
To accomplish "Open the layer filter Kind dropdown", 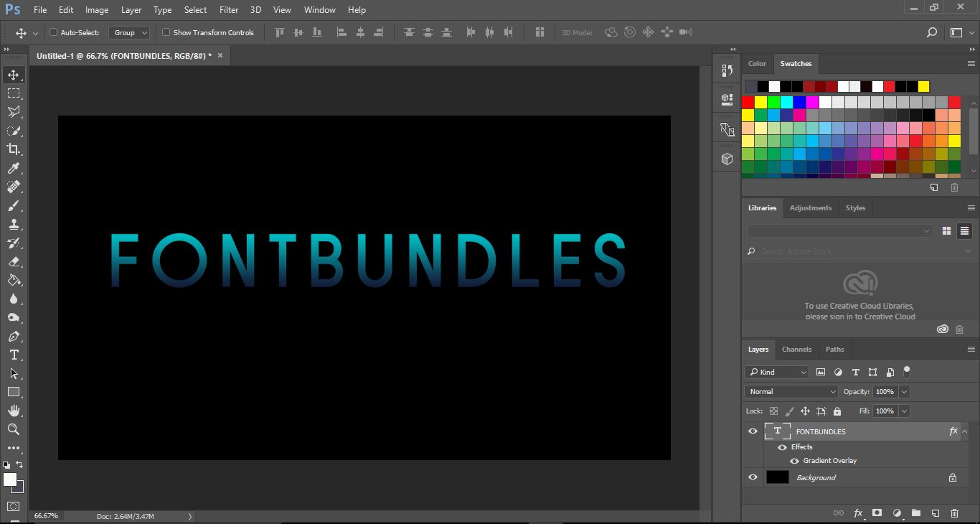I will 777,372.
